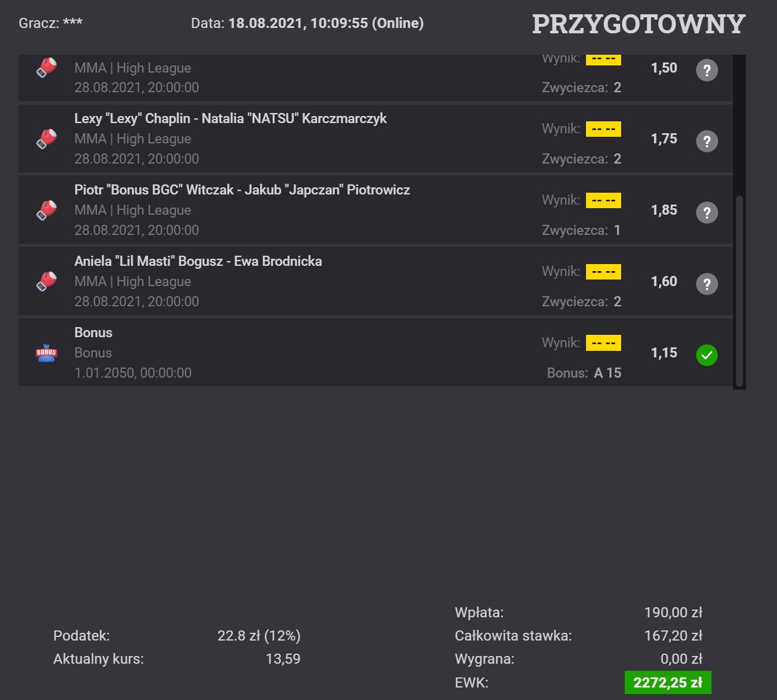Click the boxing glove icon in the top row
777x700 pixels.
46,68
